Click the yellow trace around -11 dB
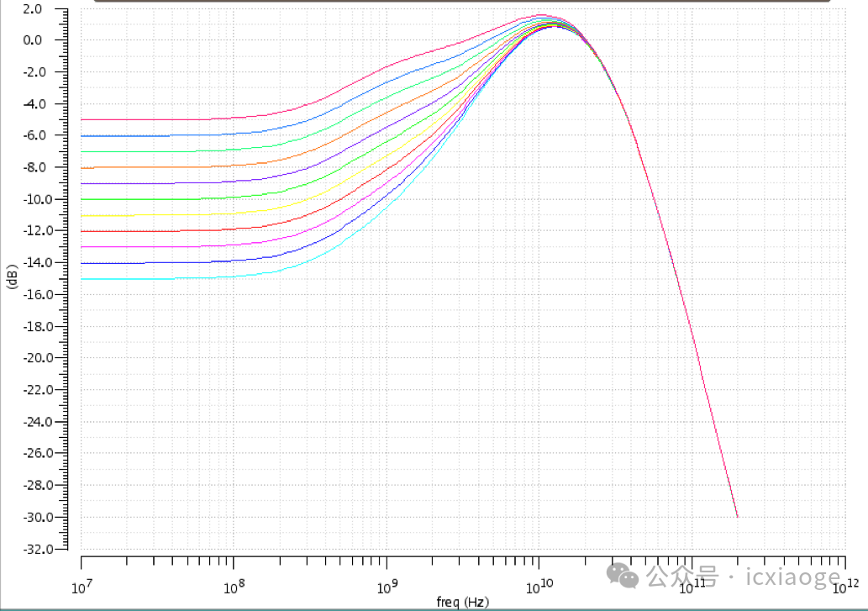 168,214
